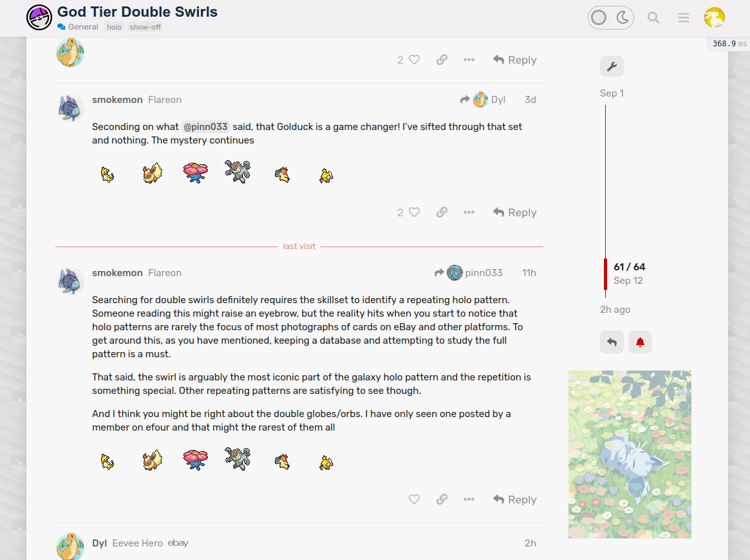Like smokemon's post about repeating holo patterns

(414, 499)
